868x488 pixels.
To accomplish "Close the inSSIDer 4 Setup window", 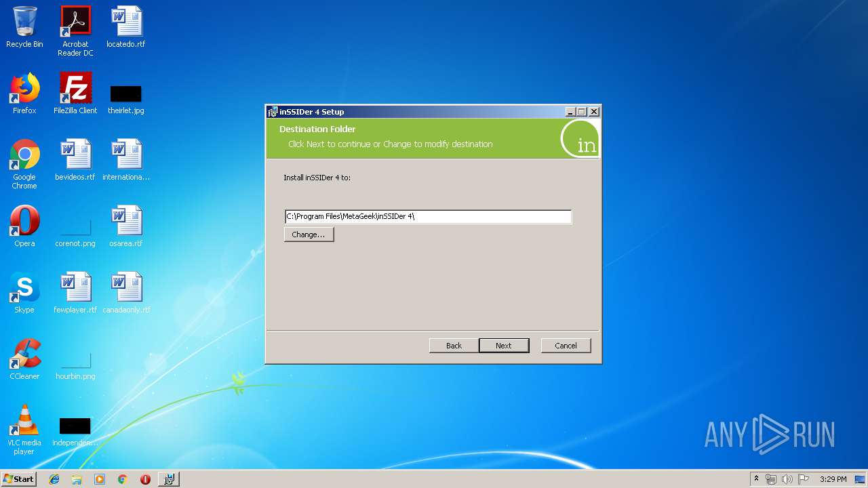I will (594, 112).
